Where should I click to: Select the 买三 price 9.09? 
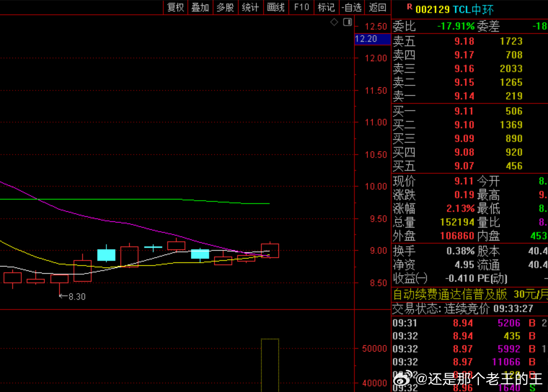(464, 138)
